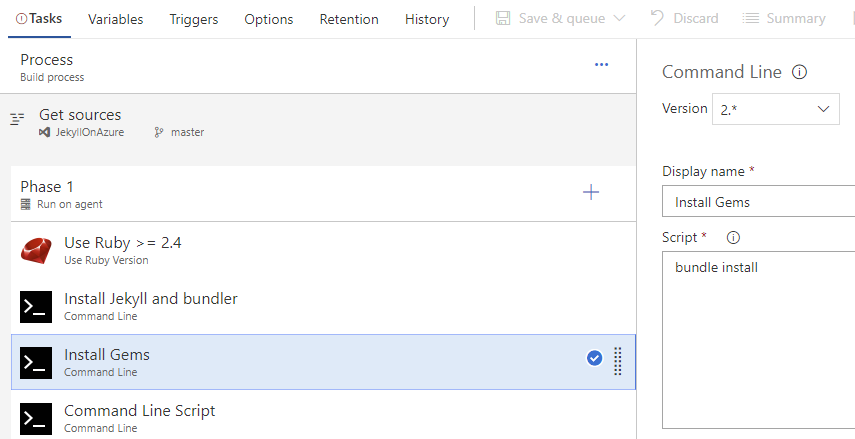The image size is (855, 439).
Task: Open the Version 2.* dropdown
Action: [775, 109]
